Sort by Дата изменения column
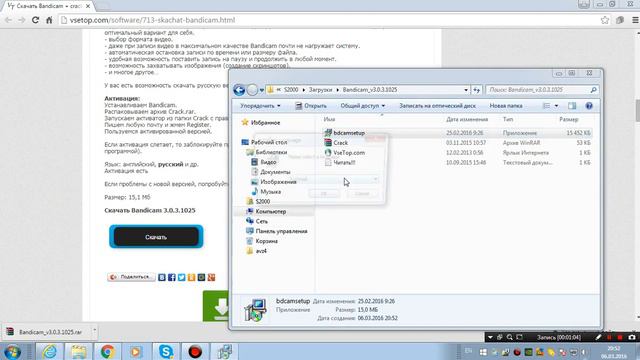Screen dimensions: 640x360 [x=467, y=119]
